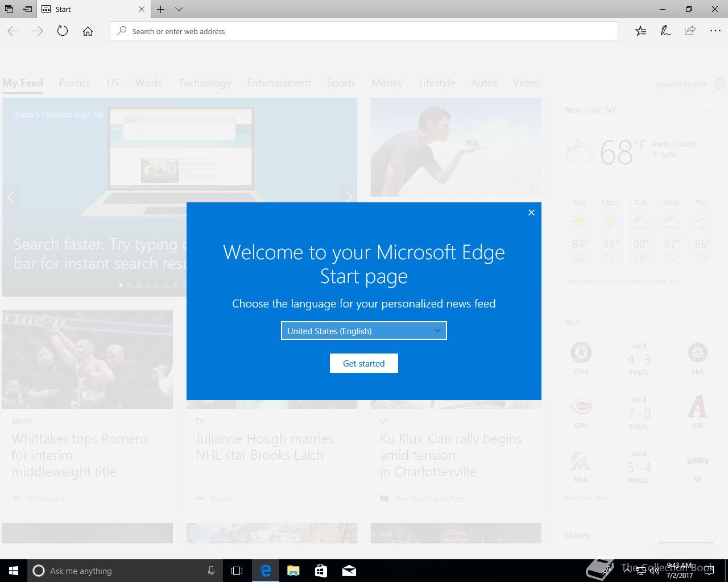Set these tabs aside icon
Image resolution: width=728 pixels, height=582 pixels.
coord(27,9)
